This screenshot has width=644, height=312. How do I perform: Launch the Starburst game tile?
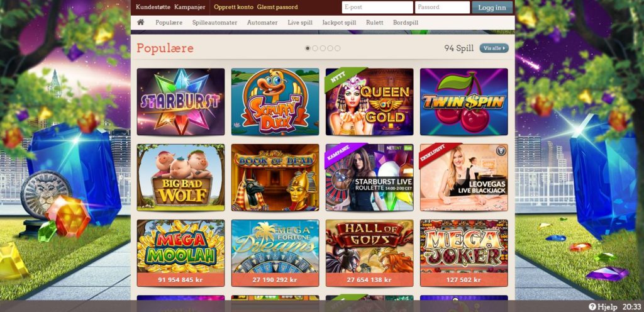click(x=180, y=101)
